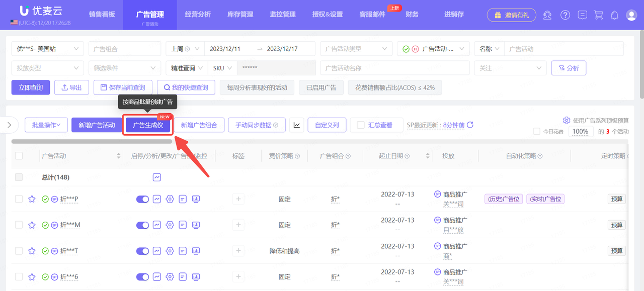Viewport: 644px width, 291px height.
Task: Click the help question mark icon
Action: [x=565, y=15]
